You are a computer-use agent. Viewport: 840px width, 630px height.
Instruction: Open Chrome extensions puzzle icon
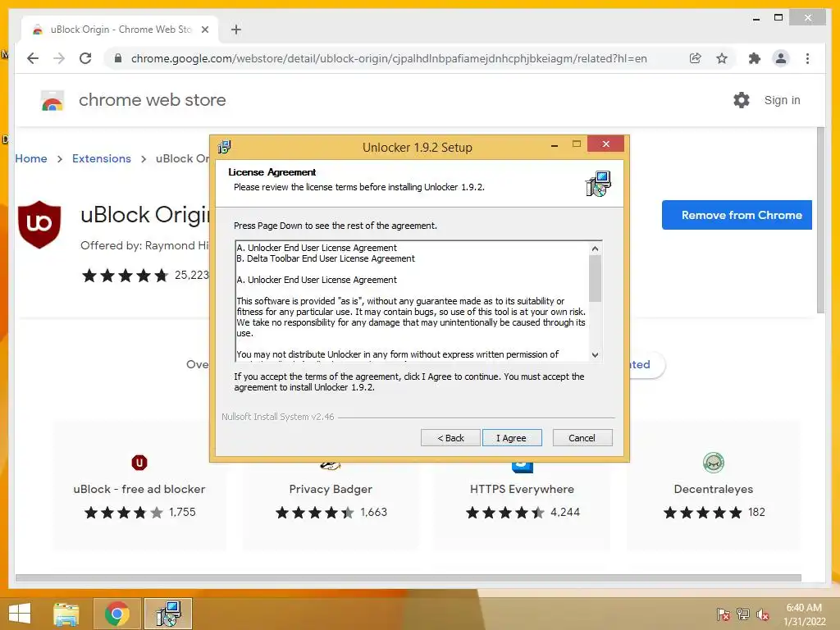(755, 58)
